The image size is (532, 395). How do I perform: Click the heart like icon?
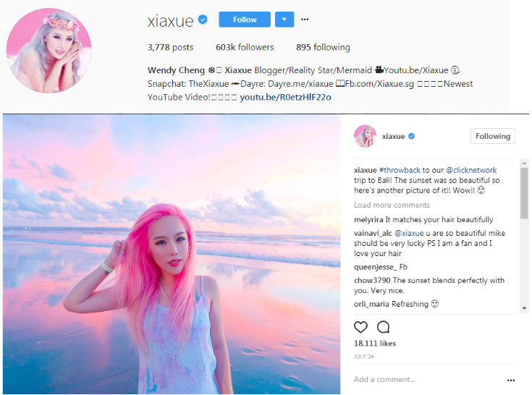pos(360,327)
